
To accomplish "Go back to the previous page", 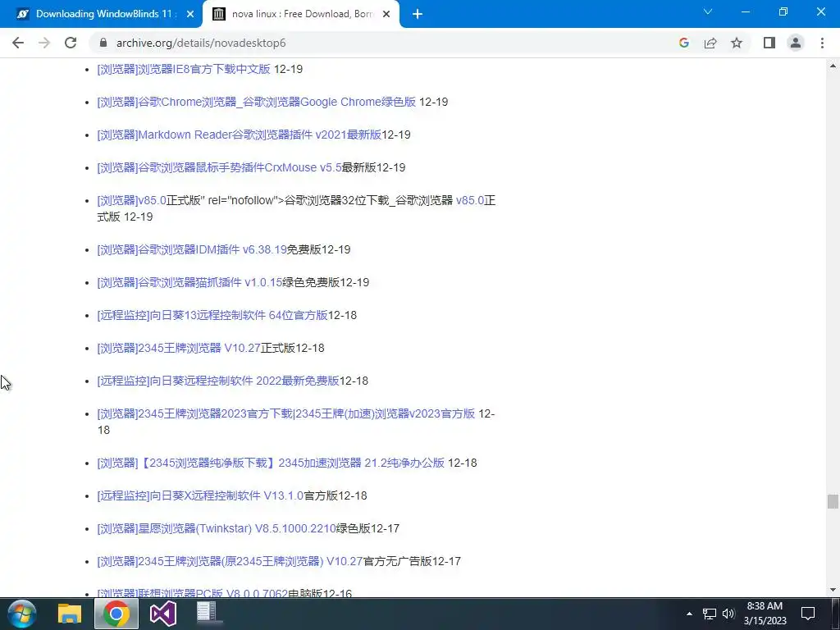I will (18, 43).
